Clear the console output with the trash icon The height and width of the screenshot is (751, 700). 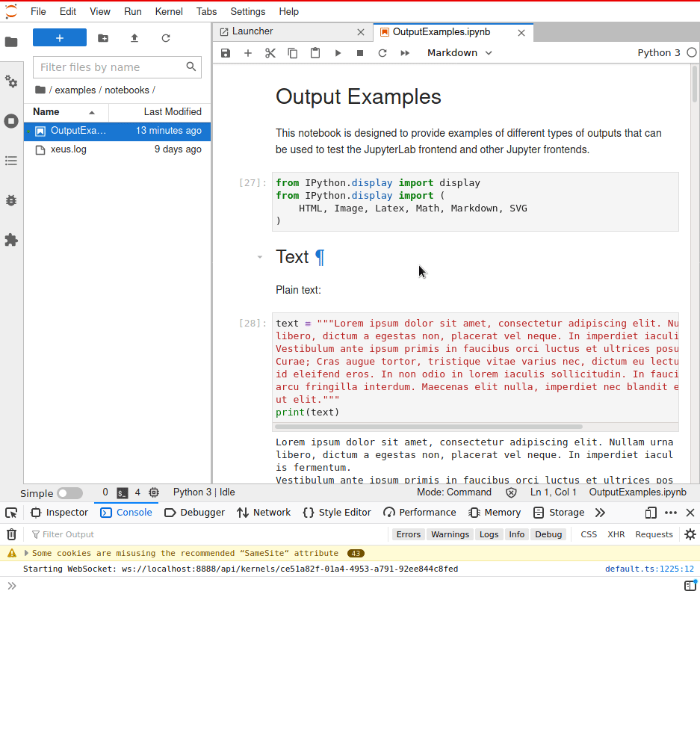point(11,534)
